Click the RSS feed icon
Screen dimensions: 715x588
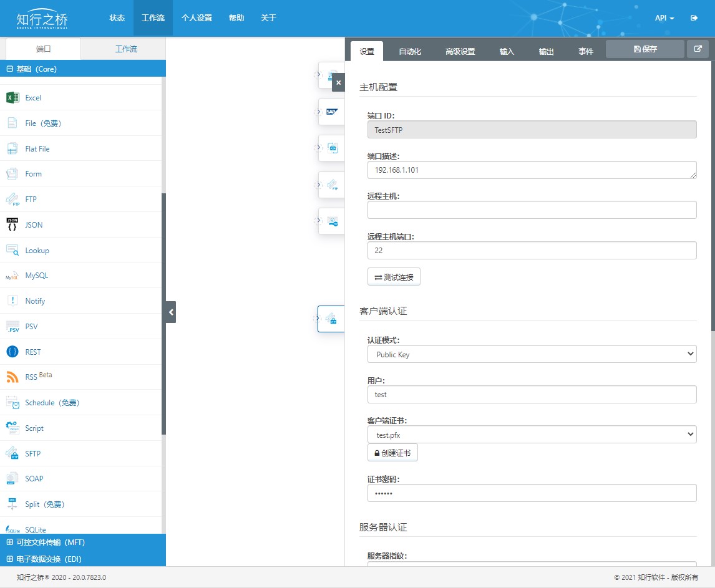(12, 377)
